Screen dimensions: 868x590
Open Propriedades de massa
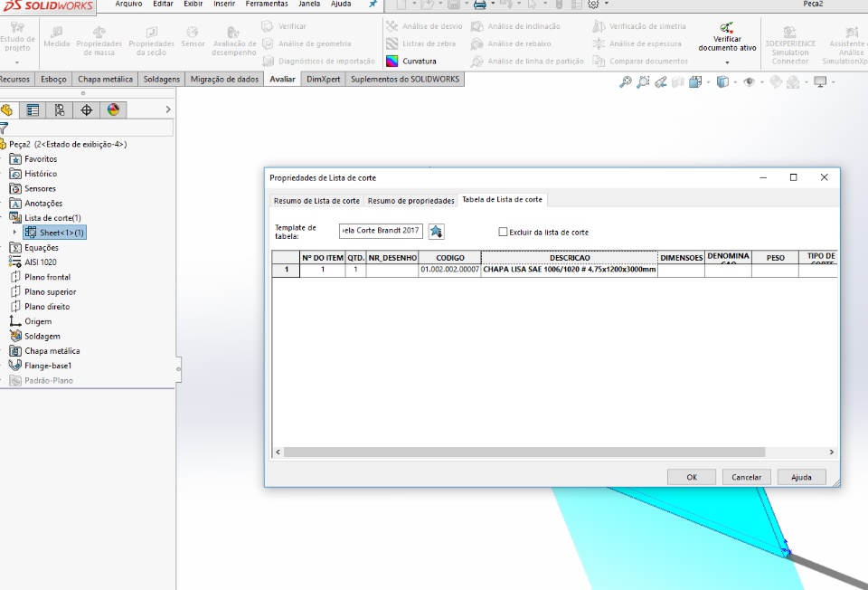coord(99,41)
